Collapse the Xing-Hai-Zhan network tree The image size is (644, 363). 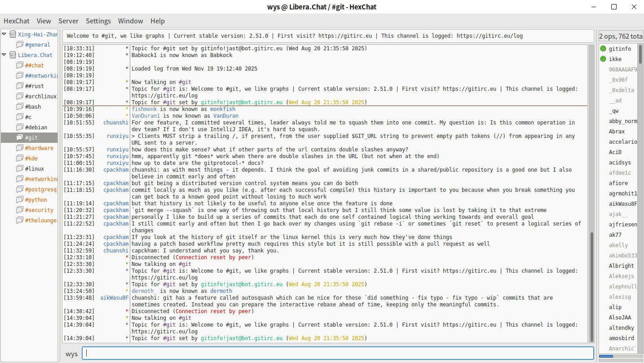tap(4, 34)
